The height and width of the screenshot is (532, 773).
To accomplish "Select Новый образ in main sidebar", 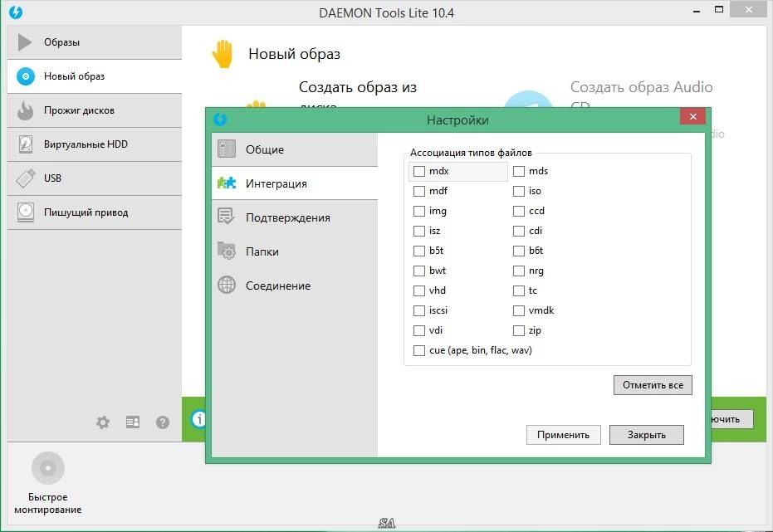I will point(94,76).
